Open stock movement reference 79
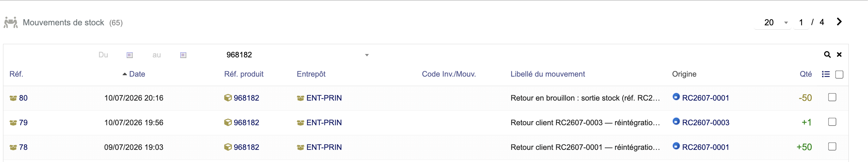868x162 pixels. coord(23,123)
